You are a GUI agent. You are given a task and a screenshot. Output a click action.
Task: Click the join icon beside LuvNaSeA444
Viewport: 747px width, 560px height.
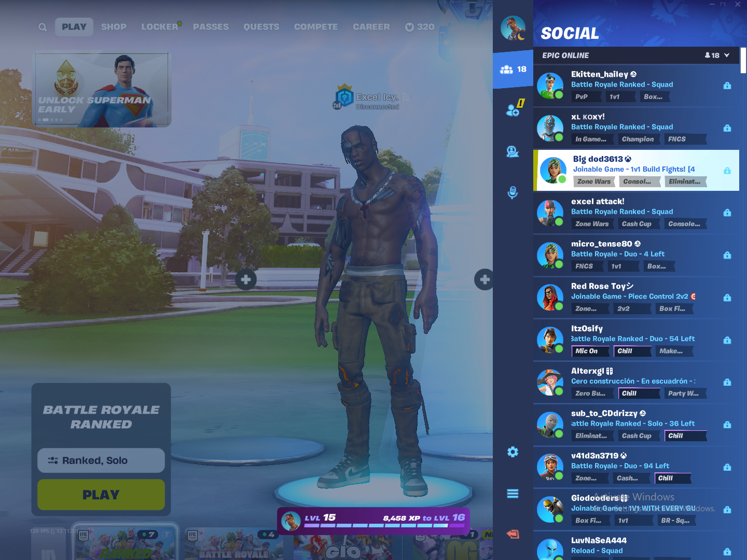[x=727, y=552]
